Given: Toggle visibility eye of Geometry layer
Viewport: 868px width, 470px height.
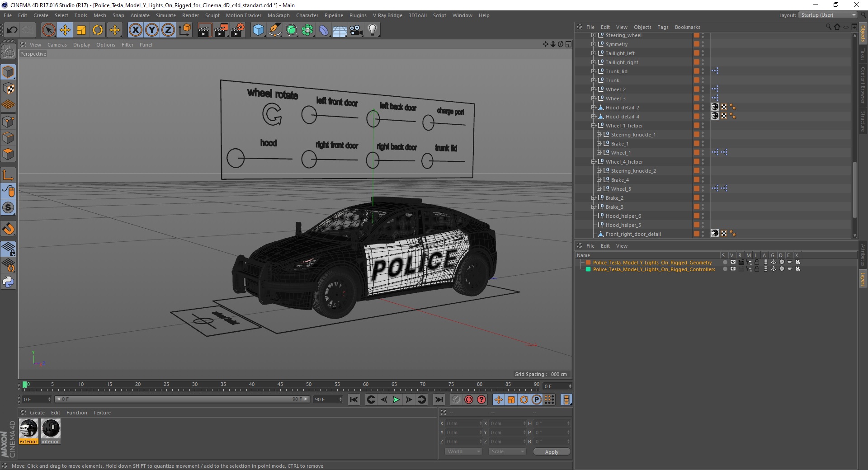Looking at the screenshot, I should (x=733, y=262).
